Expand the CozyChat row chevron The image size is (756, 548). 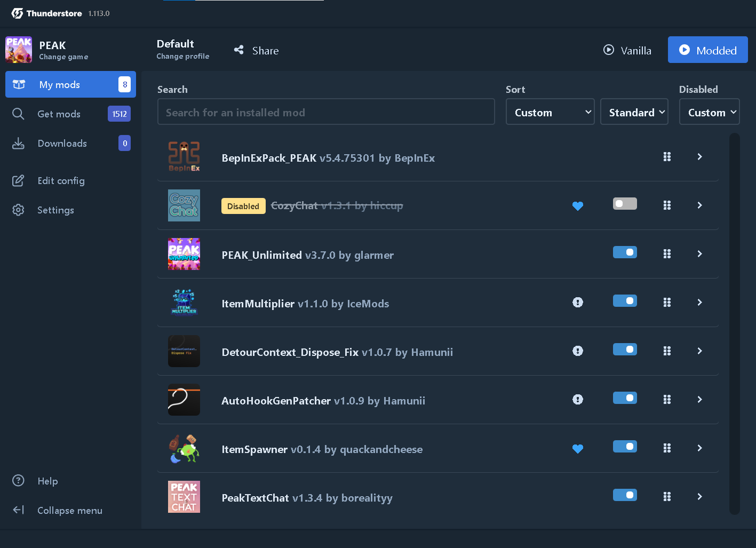coord(699,205)
